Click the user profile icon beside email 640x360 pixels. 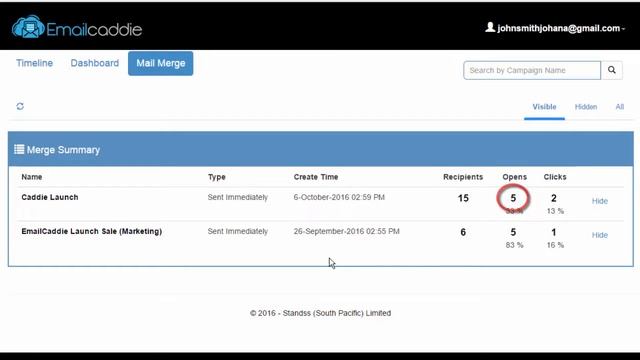pyautogui.click(x=490, y=27)
